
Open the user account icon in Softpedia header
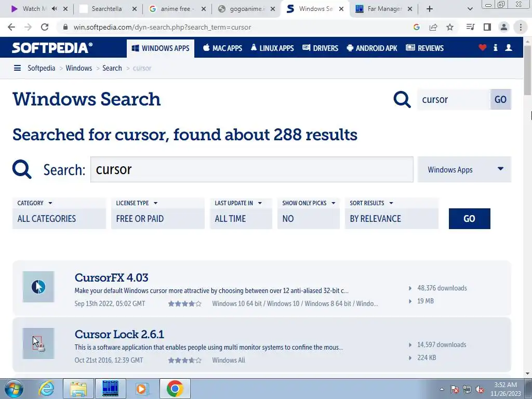(x=509, y=47)
